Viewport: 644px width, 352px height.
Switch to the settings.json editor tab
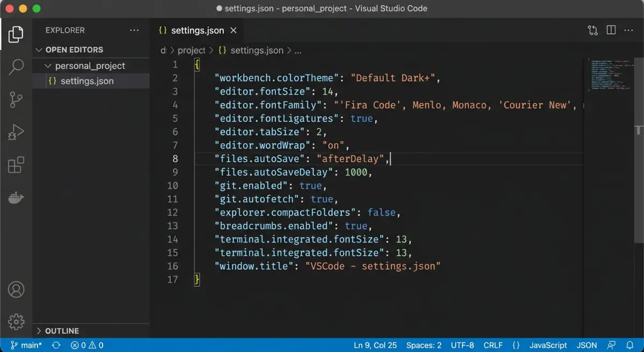click(x=196, y=31)
